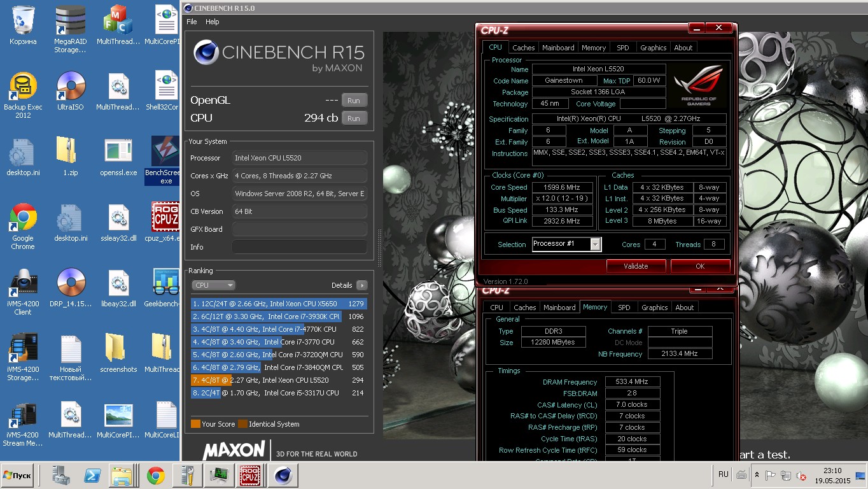Open RU language indicator in tray
The image size is (868, 489).
tap(723, 474)
